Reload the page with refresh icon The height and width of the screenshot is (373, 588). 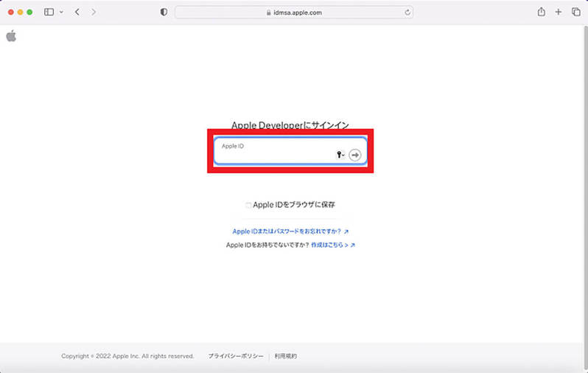(407, 13)
